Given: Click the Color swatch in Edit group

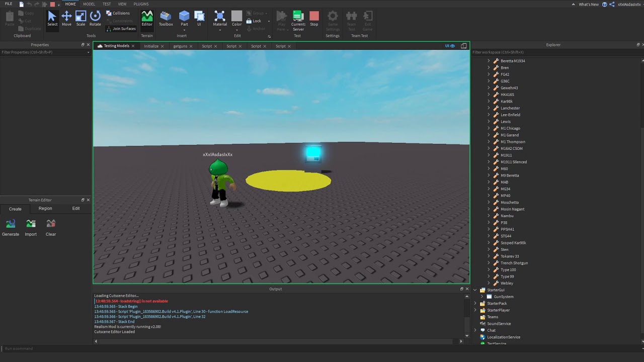Looking at the screenshot, I should 236,16.
